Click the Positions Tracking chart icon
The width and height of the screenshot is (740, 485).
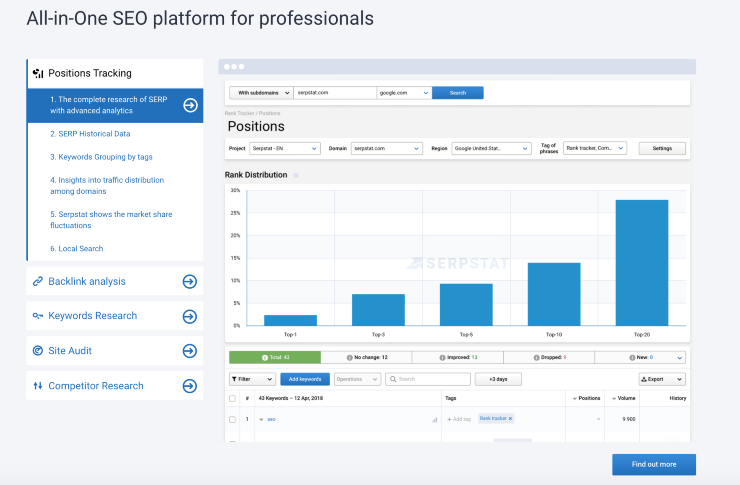point(38,73)
